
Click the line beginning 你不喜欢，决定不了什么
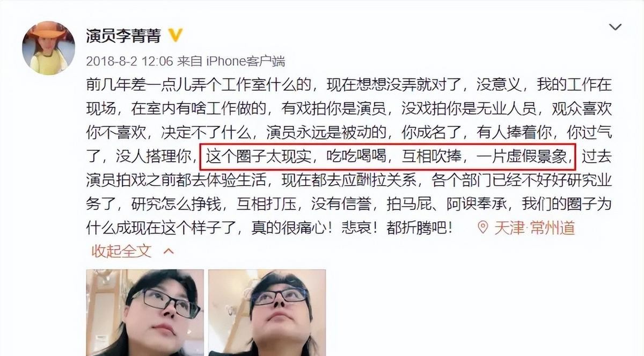pyautogui.click(x=349, y=133)
